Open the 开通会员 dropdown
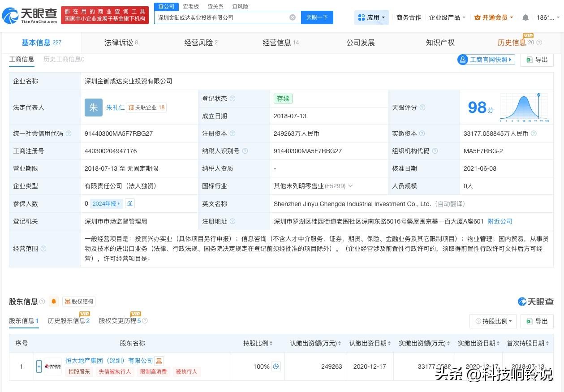564x392 pixels. pyautogui.click(x=494, y=17)
